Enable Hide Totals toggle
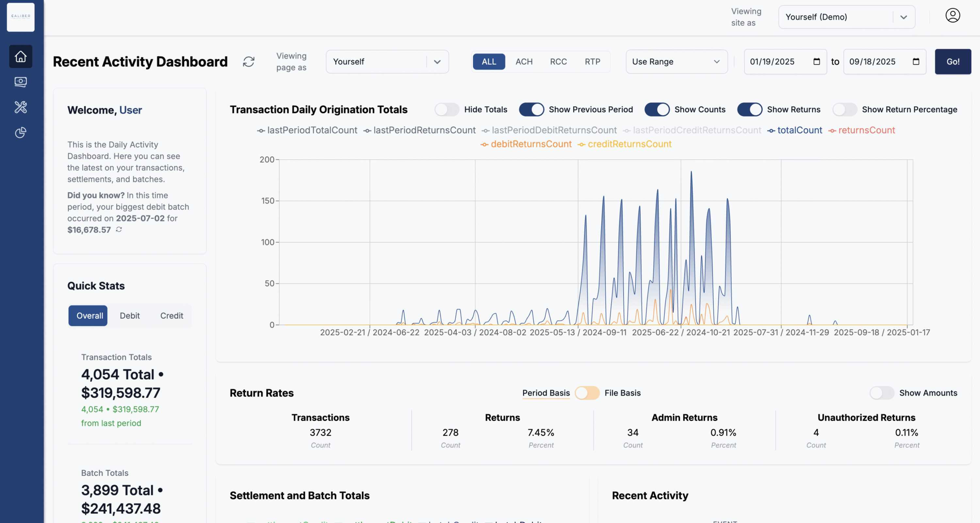The image size is (980, 523). (447, 109)
